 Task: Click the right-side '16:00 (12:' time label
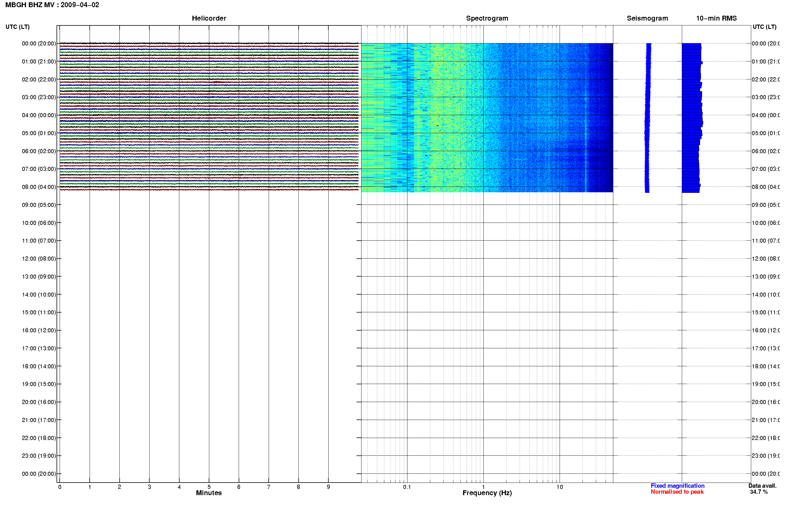click(x=766, y=330)
